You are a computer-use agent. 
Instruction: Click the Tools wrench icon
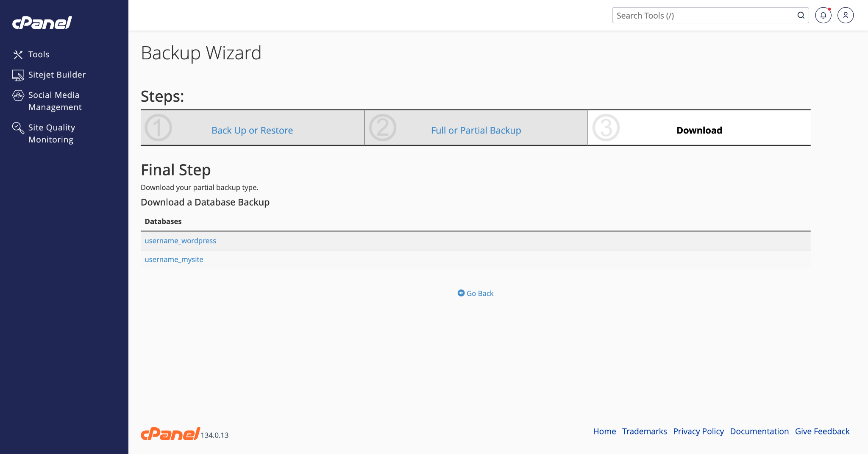click(18, 55)
